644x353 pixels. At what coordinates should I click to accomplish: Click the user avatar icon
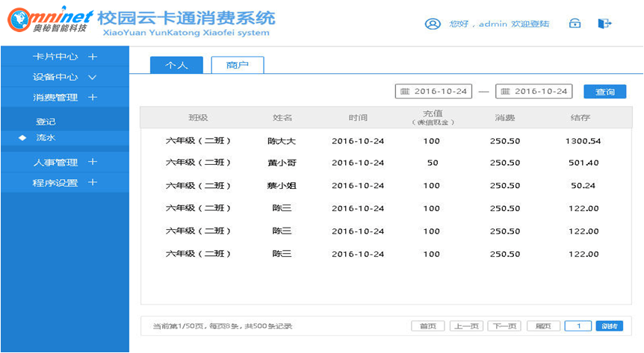coord(433,24)
